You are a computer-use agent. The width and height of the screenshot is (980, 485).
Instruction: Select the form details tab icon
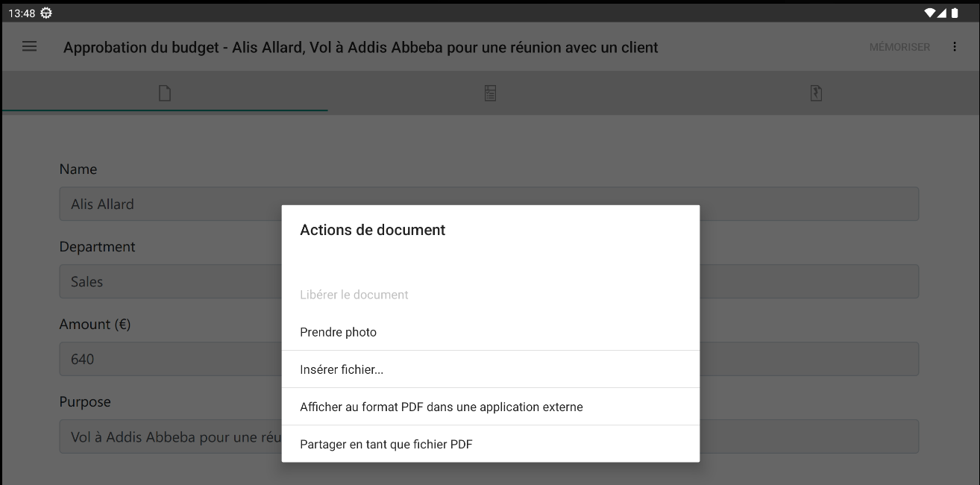490,93
